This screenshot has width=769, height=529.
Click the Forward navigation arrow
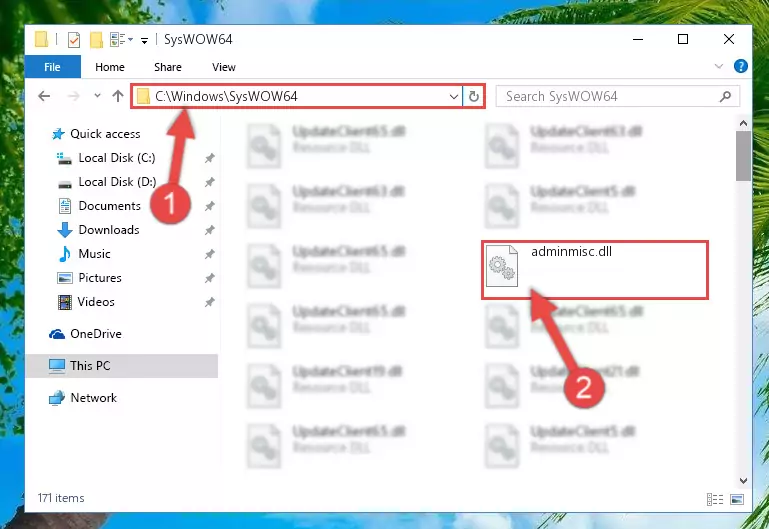pos(74,96)
